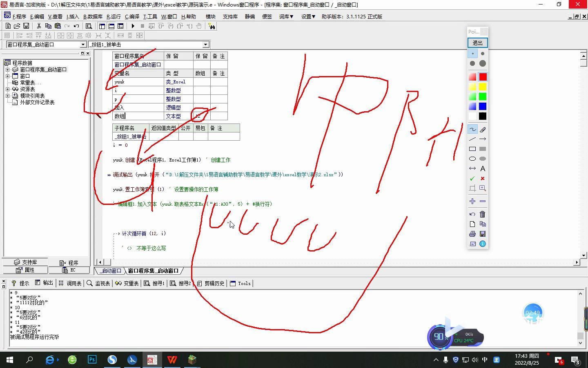Select the hollow rectangle tool in the drawing palette

(x=472, y=149)
